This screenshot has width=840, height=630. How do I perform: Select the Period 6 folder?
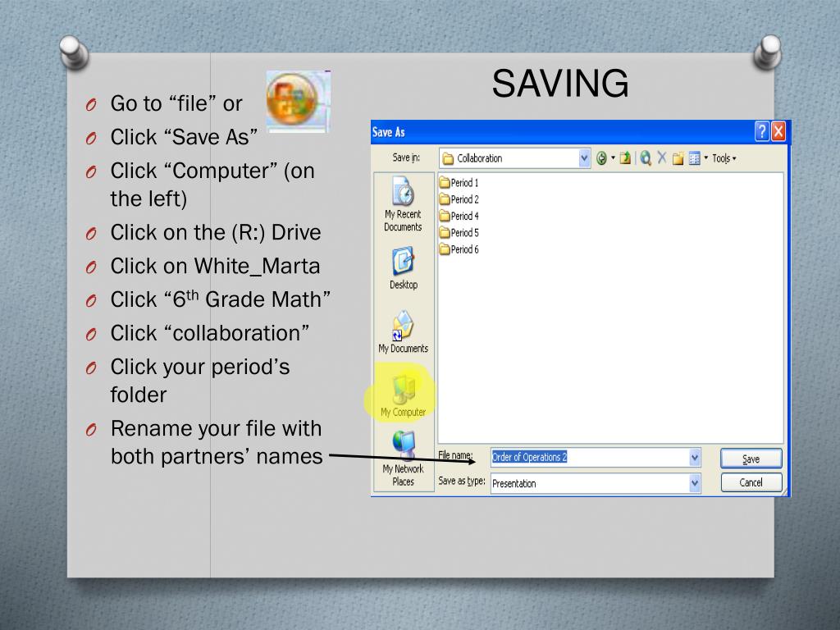pyautogui.click(x=459, y=249)
